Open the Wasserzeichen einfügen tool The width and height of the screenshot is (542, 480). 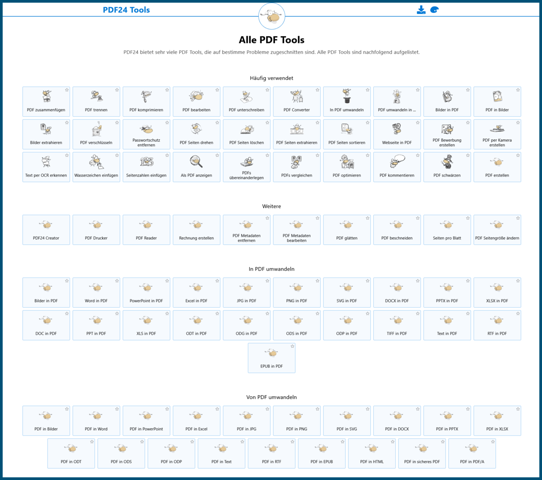[x=96, y=167]
